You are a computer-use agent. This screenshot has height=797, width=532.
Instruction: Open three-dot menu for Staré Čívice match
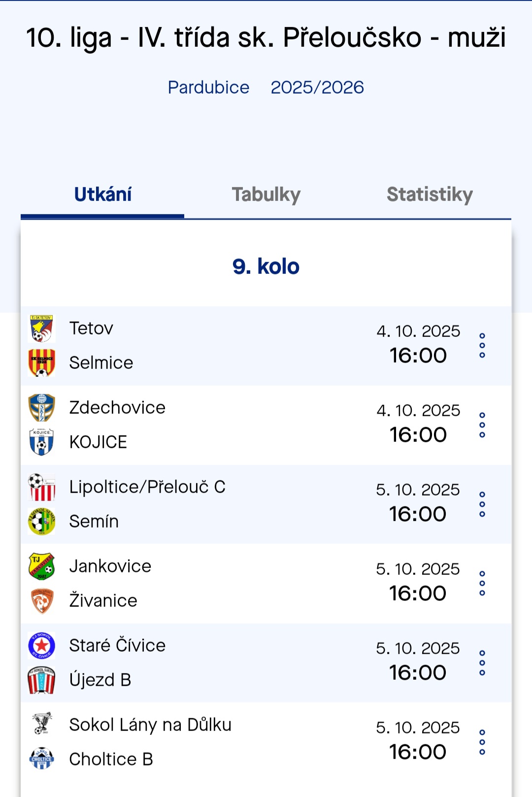coord(482,663)
